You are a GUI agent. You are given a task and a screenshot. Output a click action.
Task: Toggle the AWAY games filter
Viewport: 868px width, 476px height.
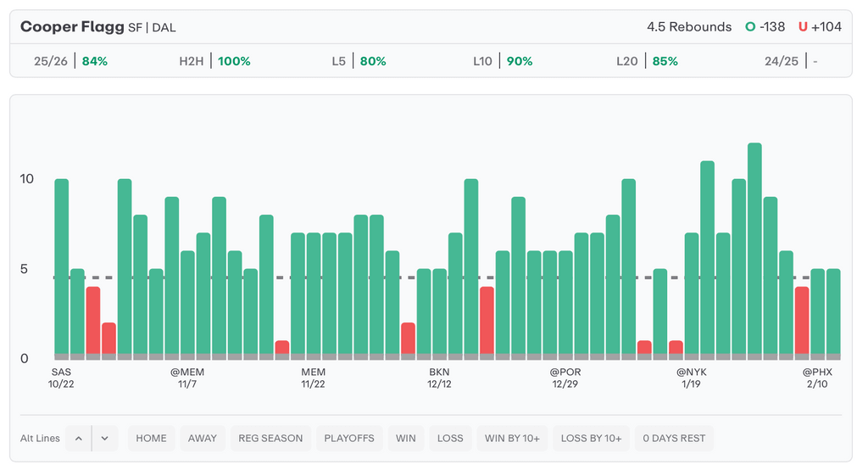(202, 439)
